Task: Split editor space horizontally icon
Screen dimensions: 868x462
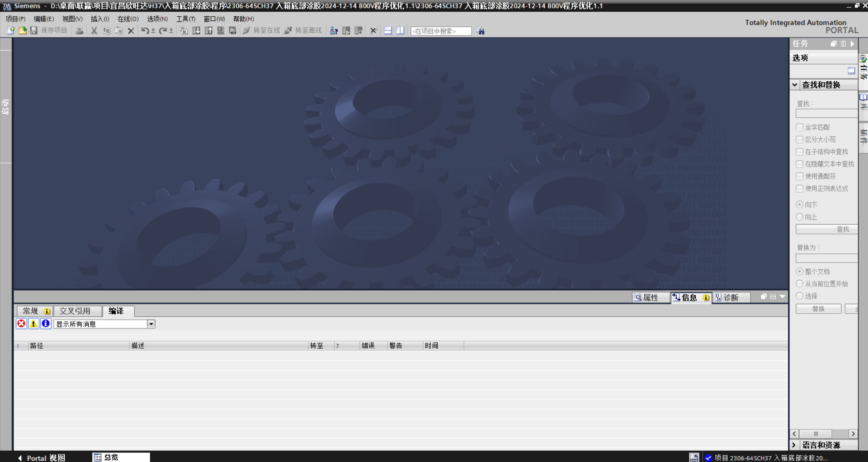Action: click(x=388, y=31)
